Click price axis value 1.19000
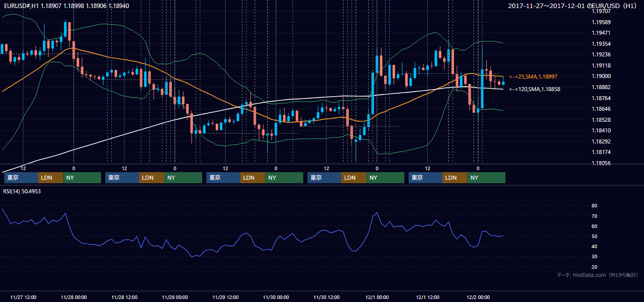Image resolution: width=644 pixels, height=302 pixels. pyautogui.click(x=601, y=76)
